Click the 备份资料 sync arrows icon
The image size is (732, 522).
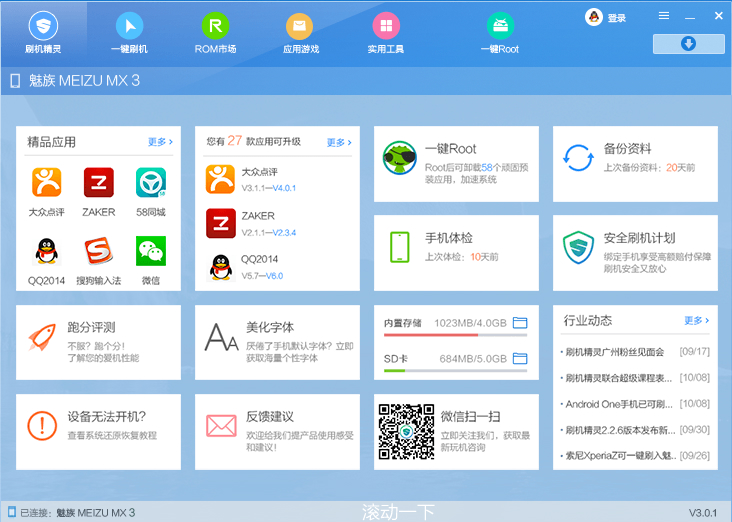click(x=578, y=158)
